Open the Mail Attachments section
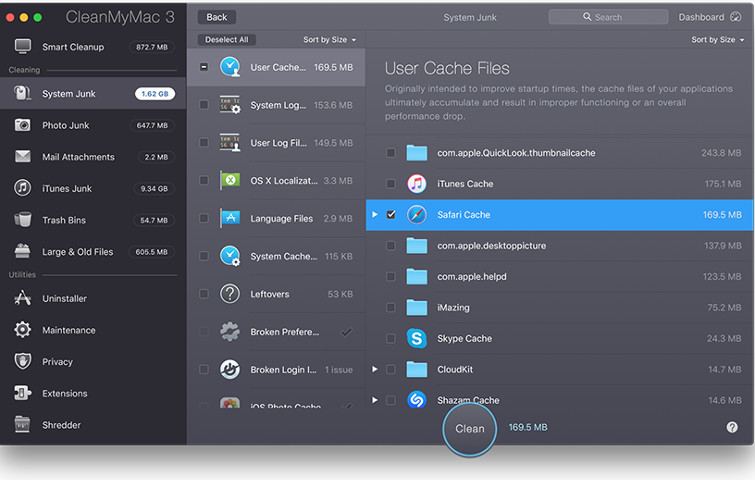This screenshot has width=755, height=480. pos(93,156)
